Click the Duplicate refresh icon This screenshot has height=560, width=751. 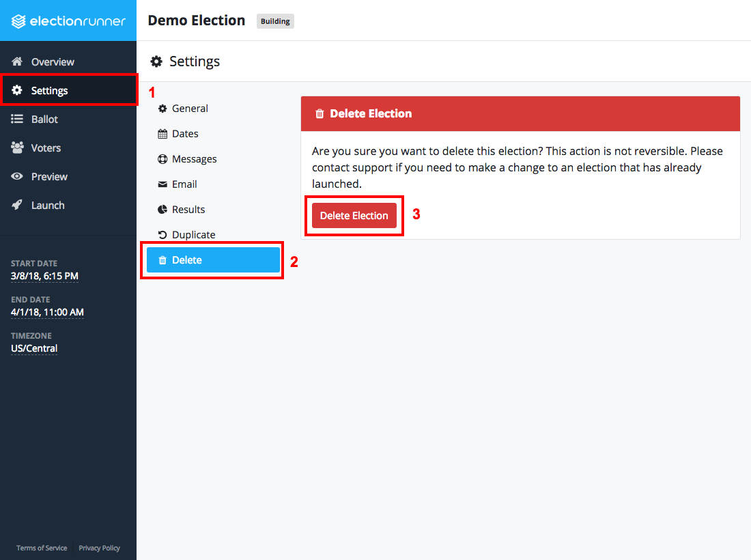[162, 234]
